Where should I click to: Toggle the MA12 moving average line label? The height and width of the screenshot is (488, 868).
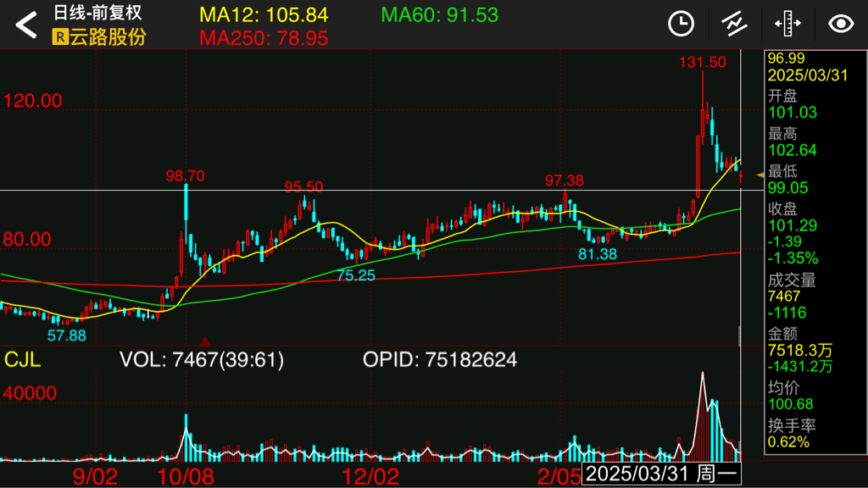[264, 15]
